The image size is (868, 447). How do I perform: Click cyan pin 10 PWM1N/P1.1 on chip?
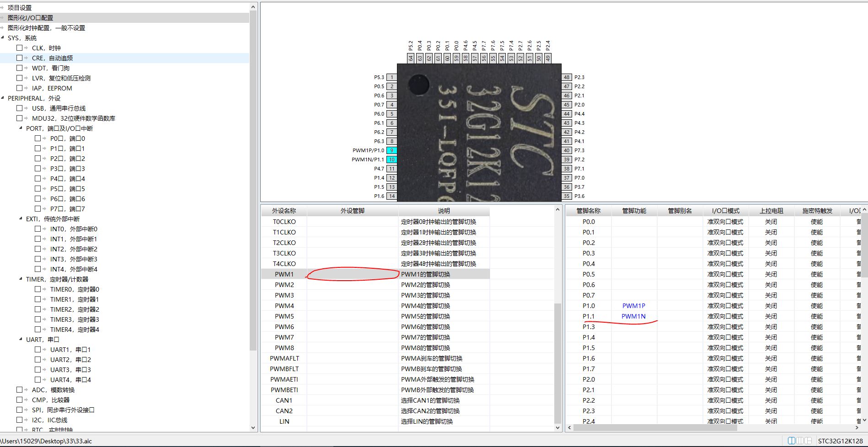pos(391,160)
